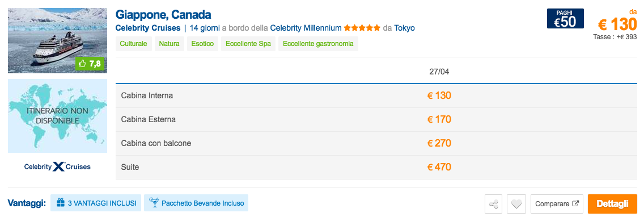Viewport: 644px width, 221px height.
Task: Click the itinerario non disponibile map
Action: tap(57, 116)
